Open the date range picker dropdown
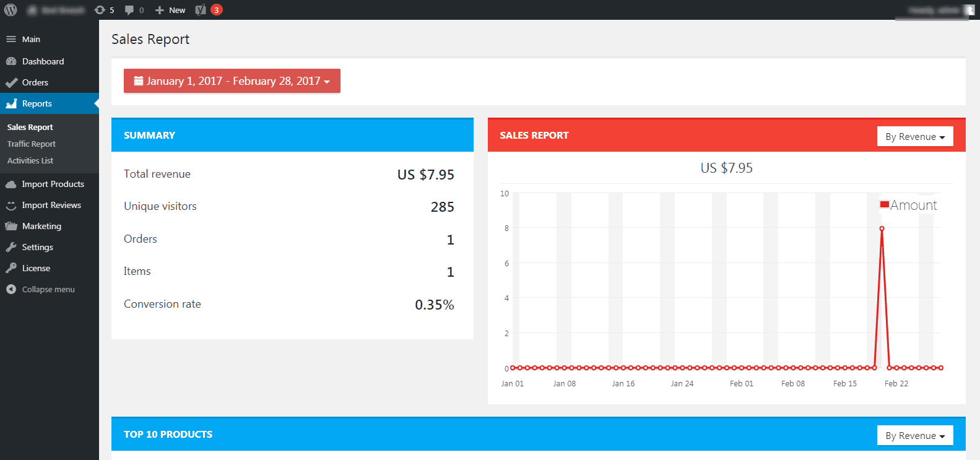980x460 pixels. click(x=232, y=81)
